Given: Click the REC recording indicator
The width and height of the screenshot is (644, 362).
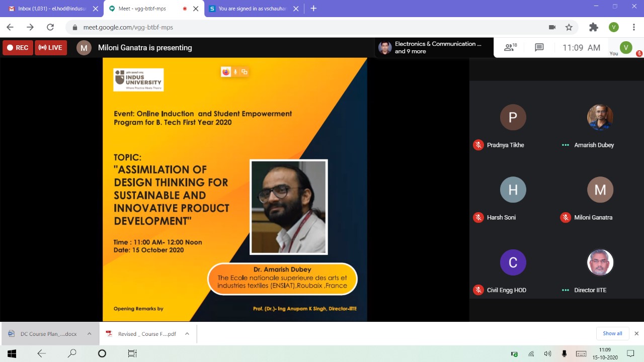Looking at the screenshot, I should pyautogui.click(x=18, y=48).
